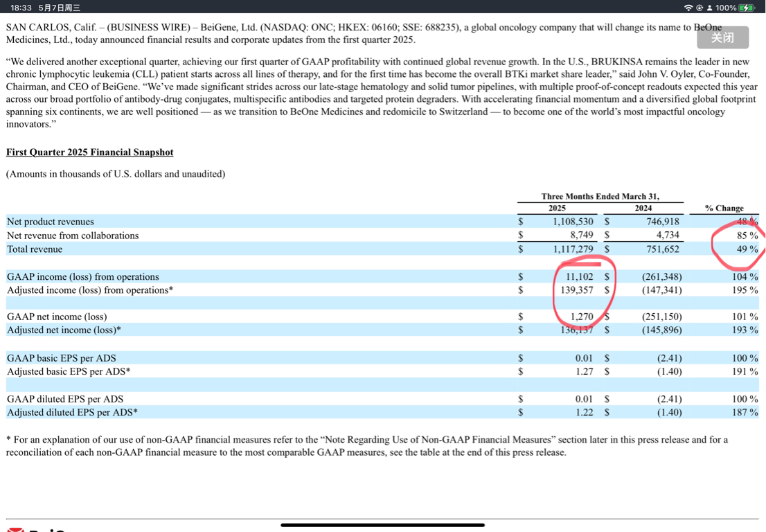Select the 1.22 adjusted diluted EPS value
The height and width of the screenshot is (532, 766).
[585, 412]
